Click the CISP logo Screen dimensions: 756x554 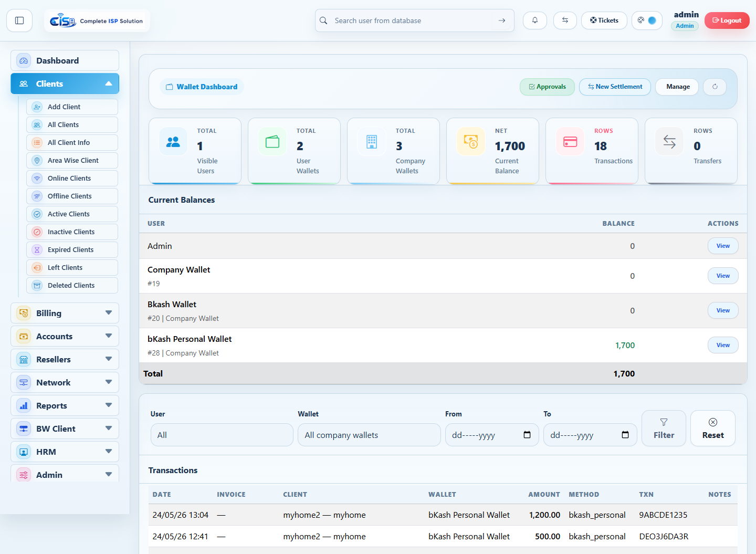click(97, 20)
